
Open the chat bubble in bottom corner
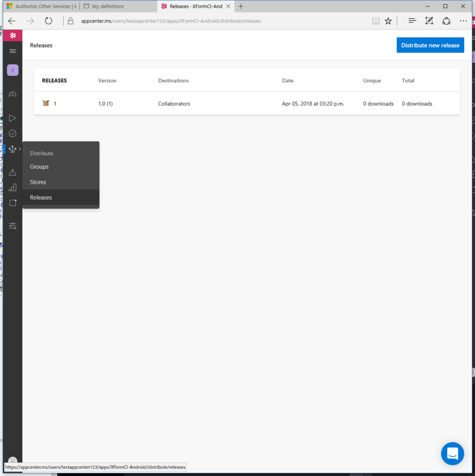pos(452,453)
